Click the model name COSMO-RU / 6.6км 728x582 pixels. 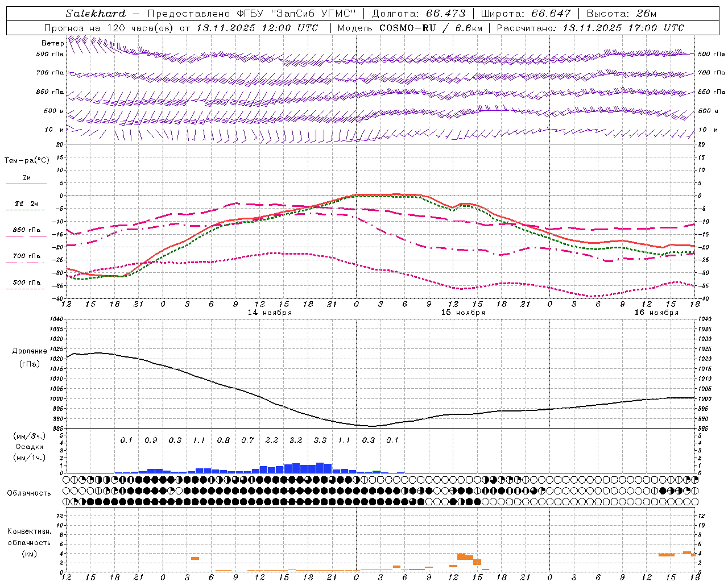(431, 28)
